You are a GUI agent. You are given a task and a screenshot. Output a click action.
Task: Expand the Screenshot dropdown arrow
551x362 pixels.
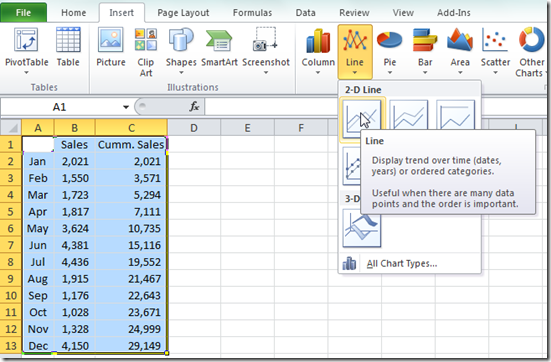[x=266, y=73]
